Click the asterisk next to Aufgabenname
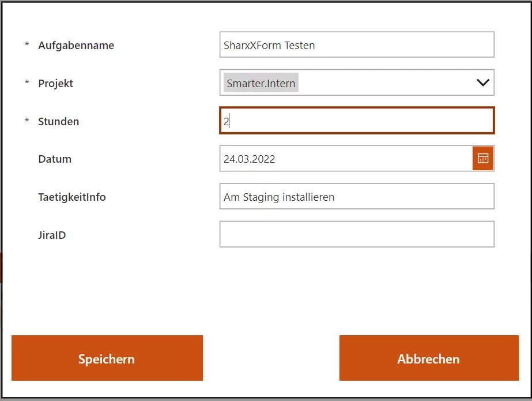Viewport: 532px width, 401px height. pos(27,45)
